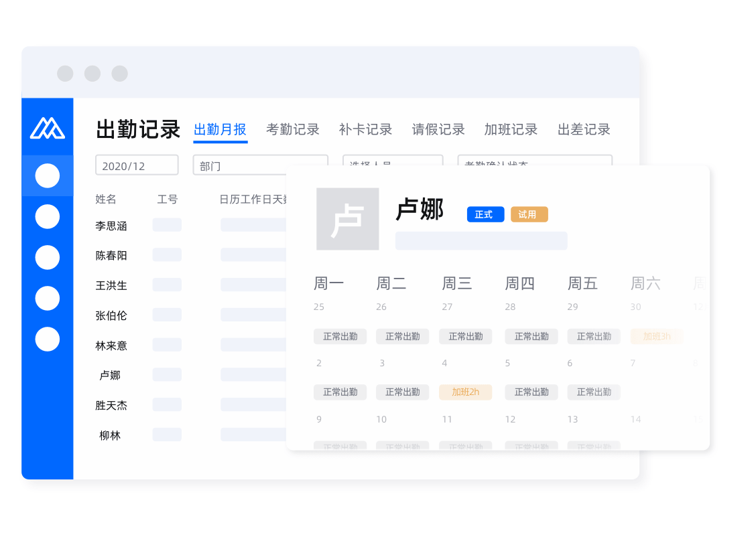Click 卢娜 in the employee name list
756x533 pixels.
[x=110, y=375]
